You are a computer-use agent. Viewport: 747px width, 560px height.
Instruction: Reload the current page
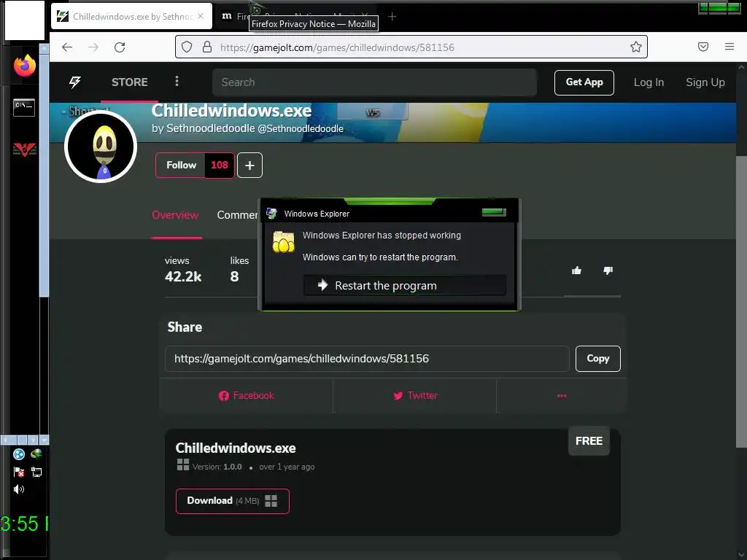point(120,47)
